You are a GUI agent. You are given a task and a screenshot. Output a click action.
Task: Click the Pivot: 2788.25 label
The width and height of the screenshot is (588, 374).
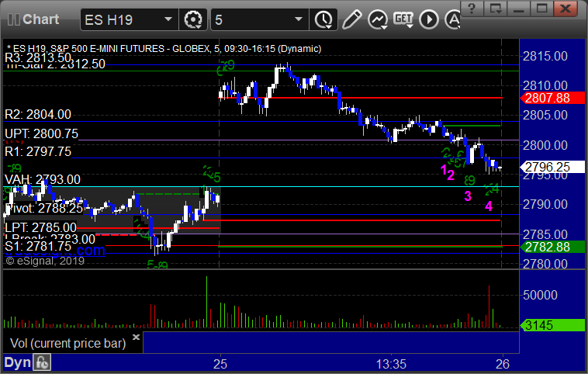coord(44,208)
